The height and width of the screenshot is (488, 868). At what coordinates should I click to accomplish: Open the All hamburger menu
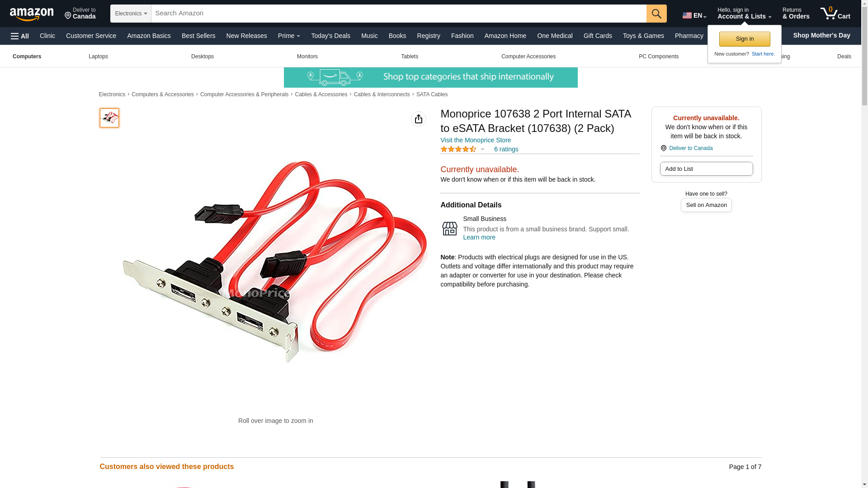(20, 36)
